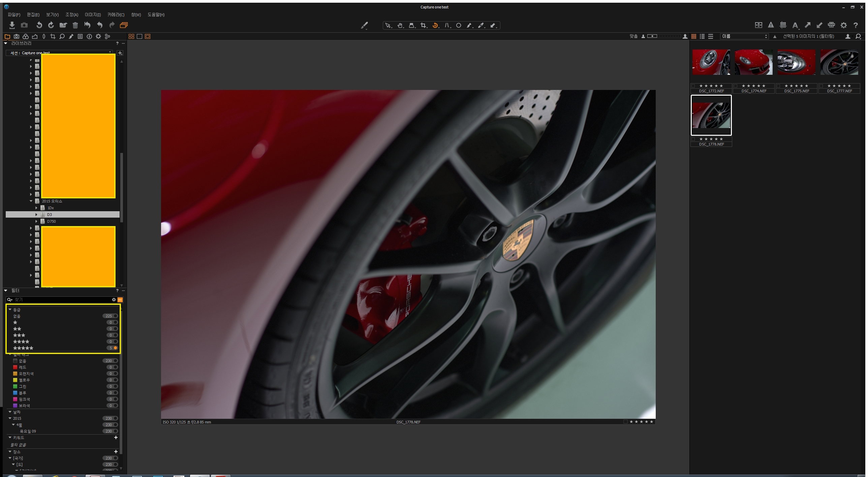Add a new keyword with plus button
868x477 pixels.
116,438
